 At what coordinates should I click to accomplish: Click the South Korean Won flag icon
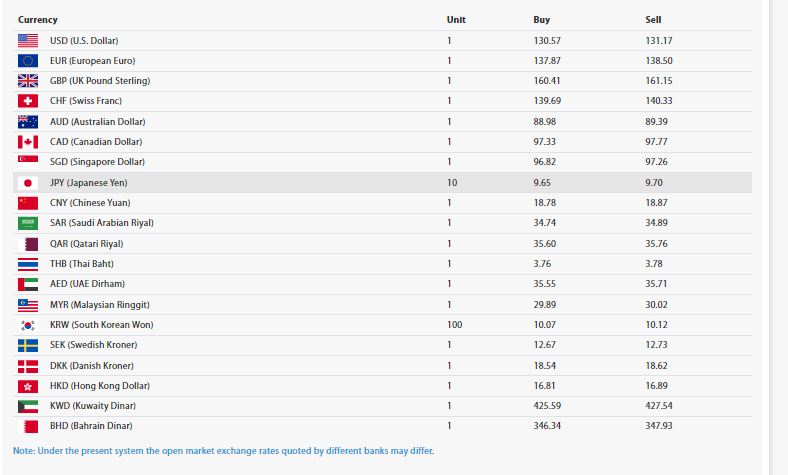(28, 325)
